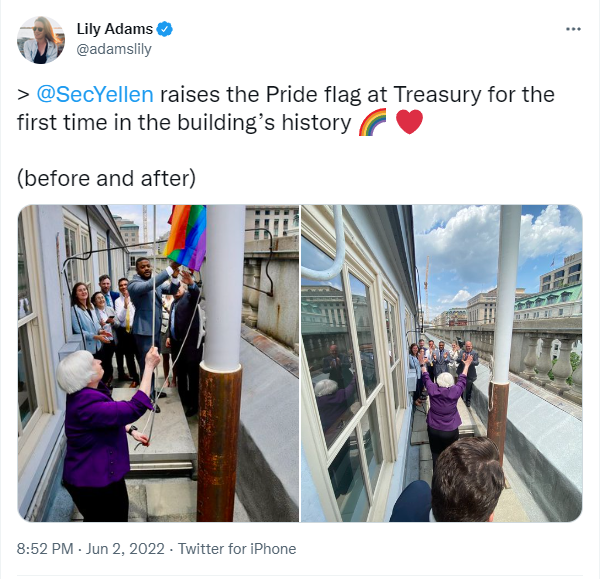602x579 pixels.
Task: Open Lily Adams profile avatar
Action: click(x=41, y=40)
